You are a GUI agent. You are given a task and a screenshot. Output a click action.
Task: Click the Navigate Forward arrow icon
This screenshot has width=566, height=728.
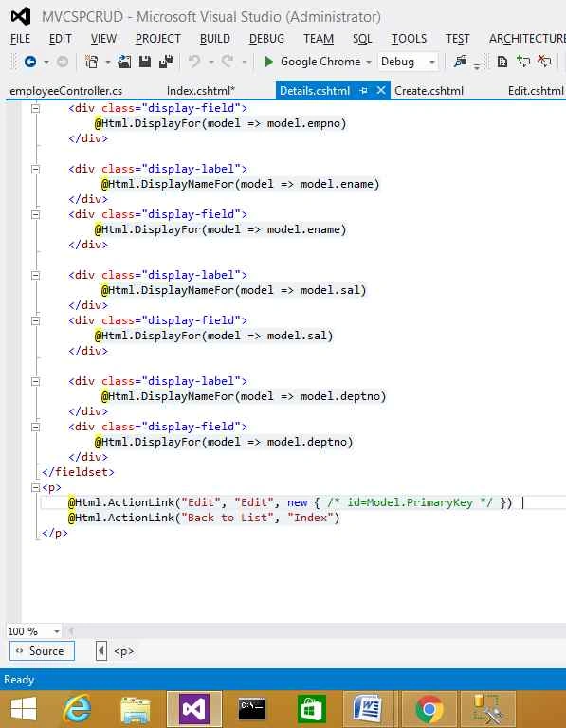[63, 62]
